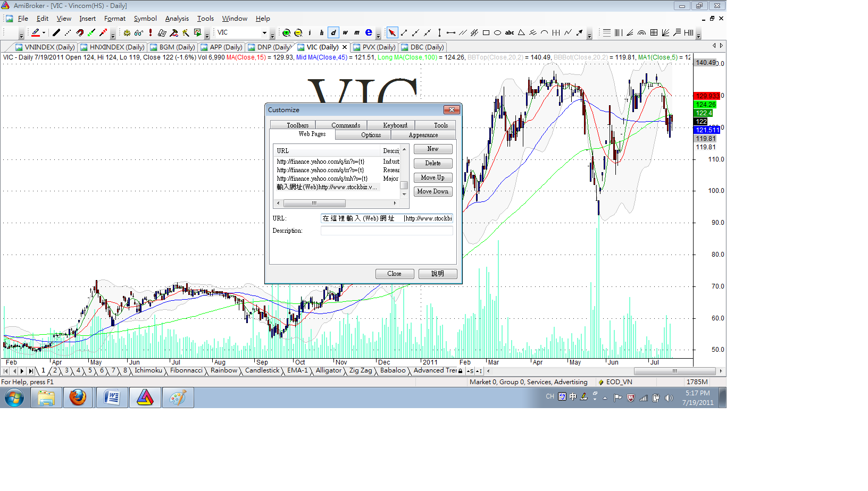The width and height of the screenshot is (868, 491).
Task: Open the File menu
Action: [x=23, y=19]
